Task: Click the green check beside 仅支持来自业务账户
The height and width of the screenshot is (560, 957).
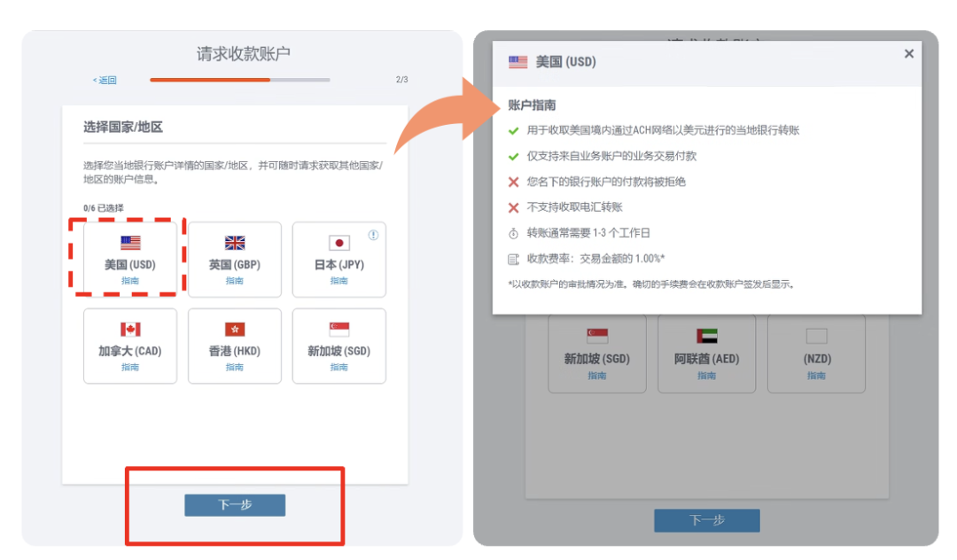Action: coord(513,156)
